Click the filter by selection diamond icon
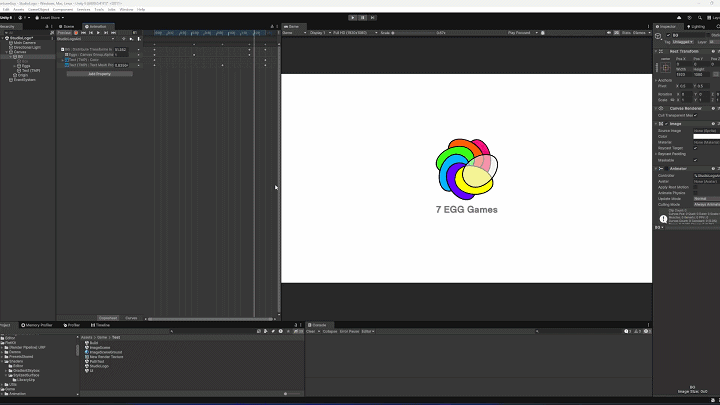Screen dimensions: 720x405 (x=124, y=39)
